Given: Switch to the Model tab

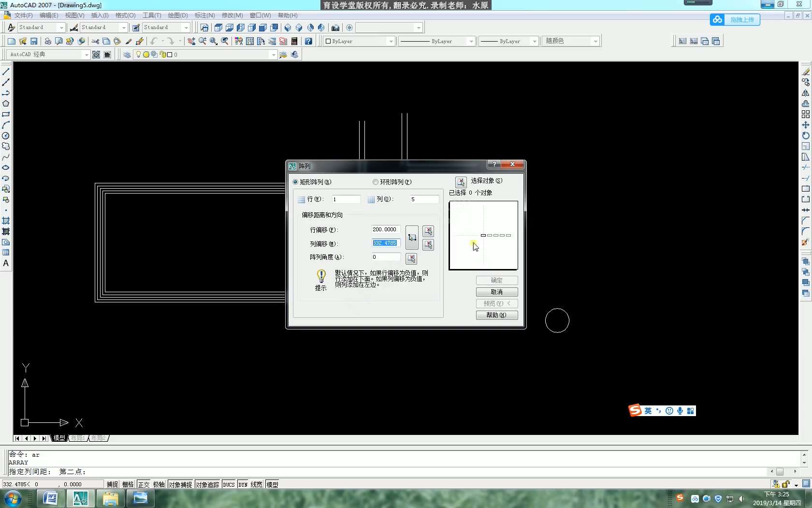Looking at the screenshot, I should [x=59, y=438].
